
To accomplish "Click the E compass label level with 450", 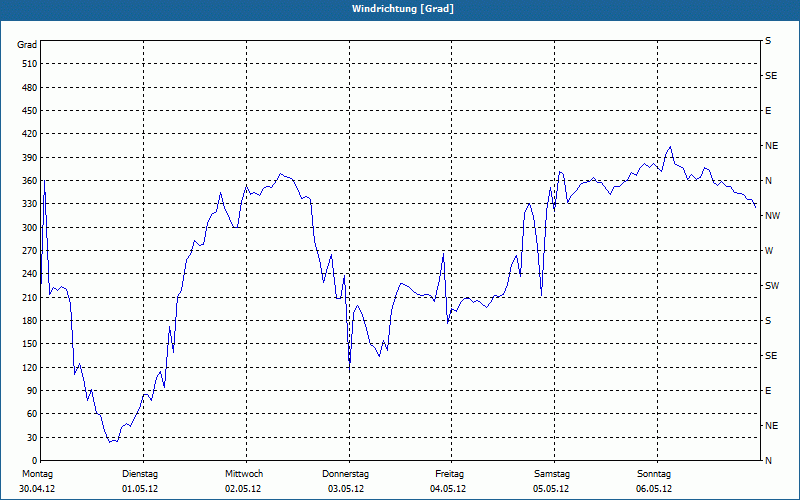I will click(768, 111).
